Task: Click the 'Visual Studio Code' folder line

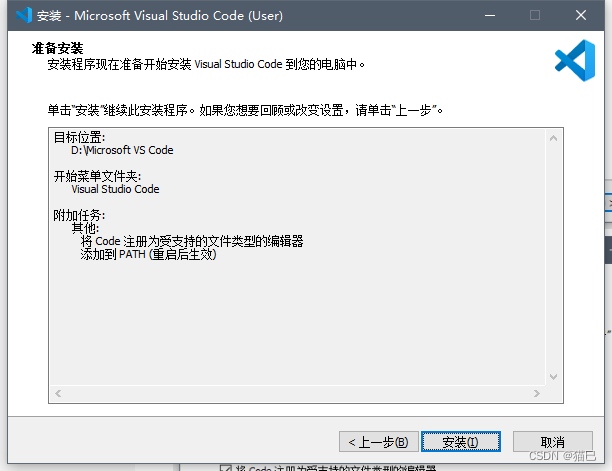Action: point(115,189)
